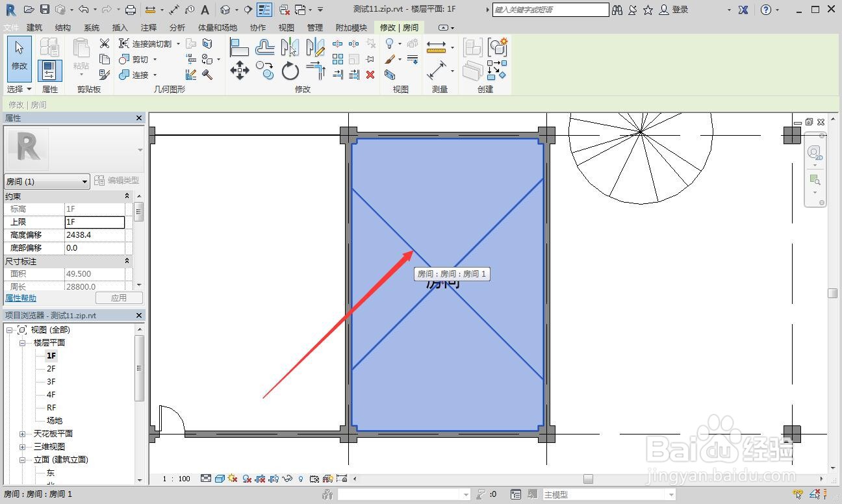Select the Rotate tool
Image resolution: width=842 pixels, height=504 pixels.
[x=290, y=70]
